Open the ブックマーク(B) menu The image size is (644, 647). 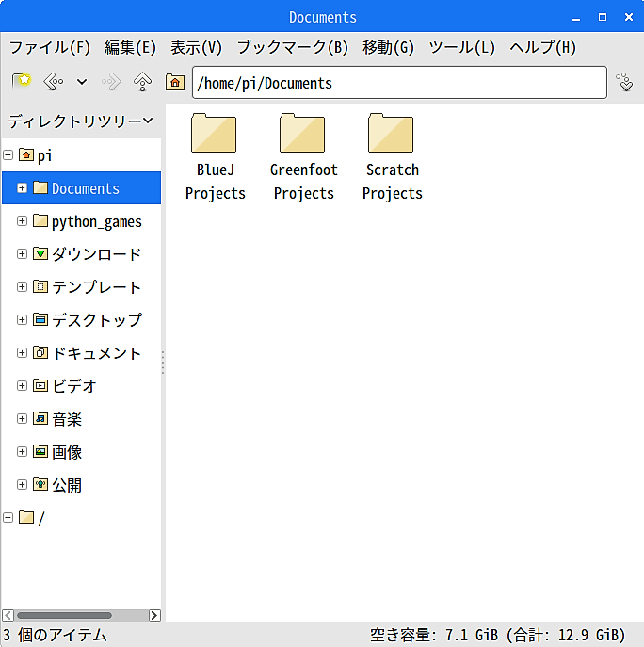(293, 47)
